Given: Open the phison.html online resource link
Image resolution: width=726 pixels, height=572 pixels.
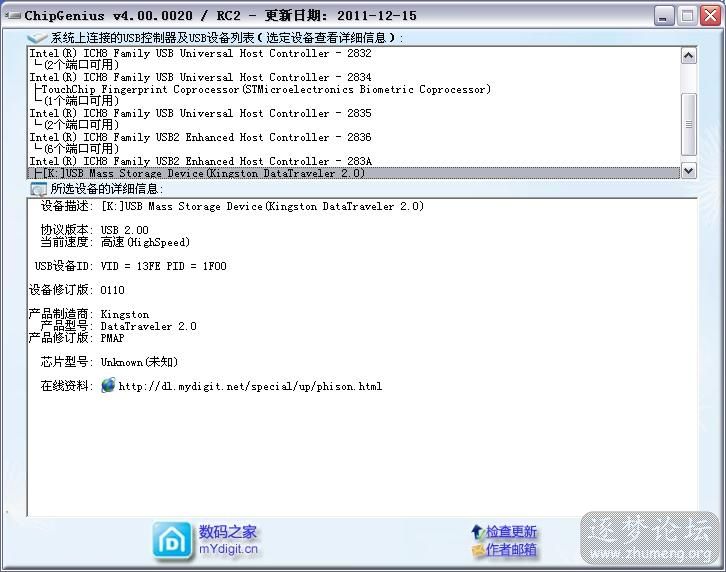Looking at the screenshot, I should (250, 386).
